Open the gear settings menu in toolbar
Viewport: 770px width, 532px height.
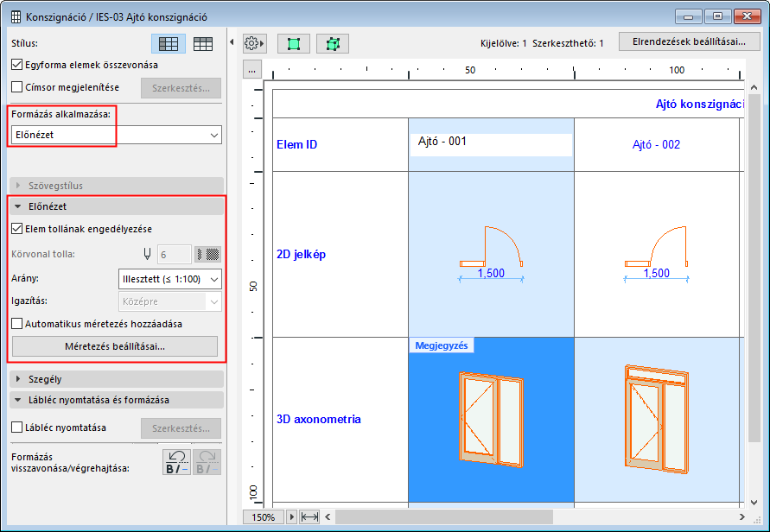click(x=254, y=44)
